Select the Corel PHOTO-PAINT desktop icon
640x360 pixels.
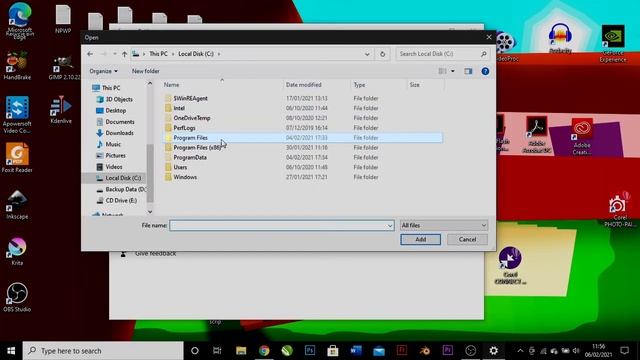tap(619, 210)
